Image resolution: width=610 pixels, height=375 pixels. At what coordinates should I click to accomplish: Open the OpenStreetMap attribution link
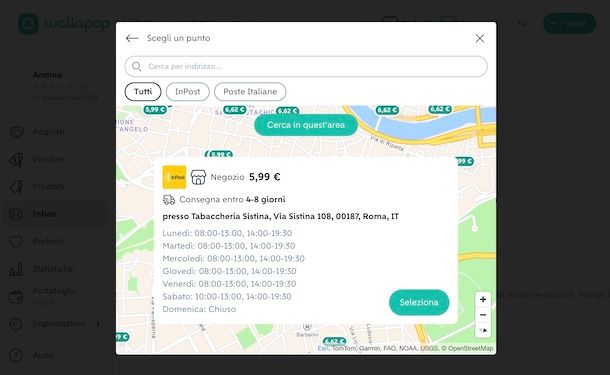pyautogui.click(x=470, y=348)
